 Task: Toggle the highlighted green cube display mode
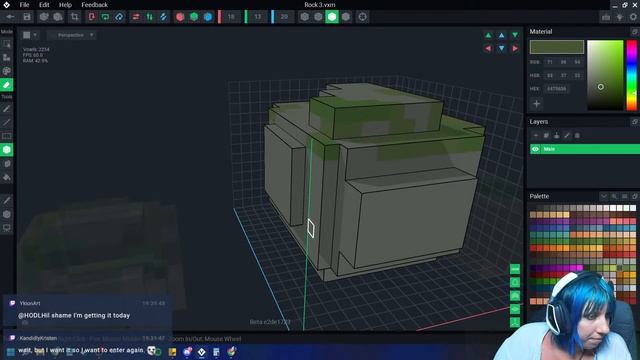click(332, 17)
